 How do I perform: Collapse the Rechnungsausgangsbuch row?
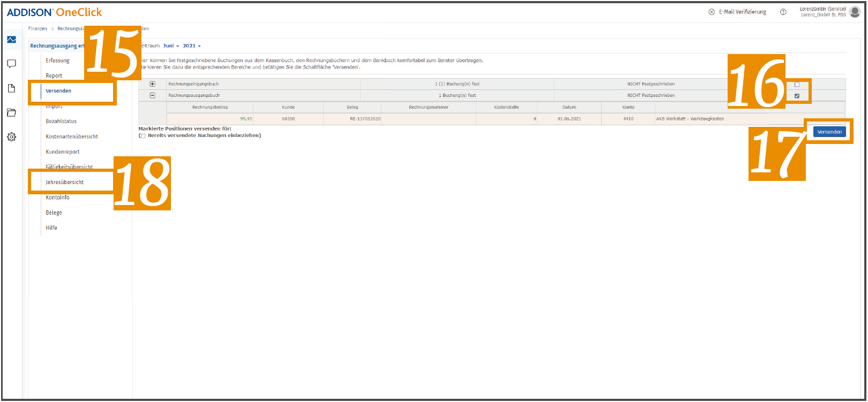pyautogui.click(x=152, y=95)
